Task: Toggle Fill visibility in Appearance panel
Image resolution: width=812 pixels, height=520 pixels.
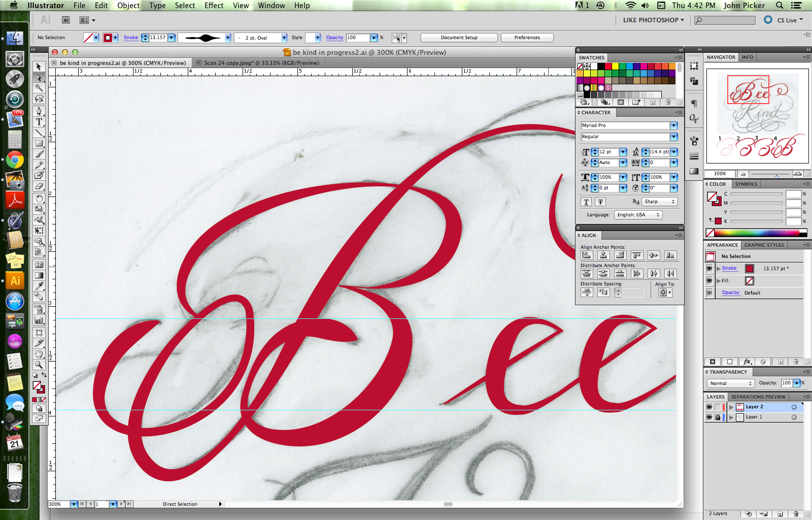Action: (x=709, y=280)
